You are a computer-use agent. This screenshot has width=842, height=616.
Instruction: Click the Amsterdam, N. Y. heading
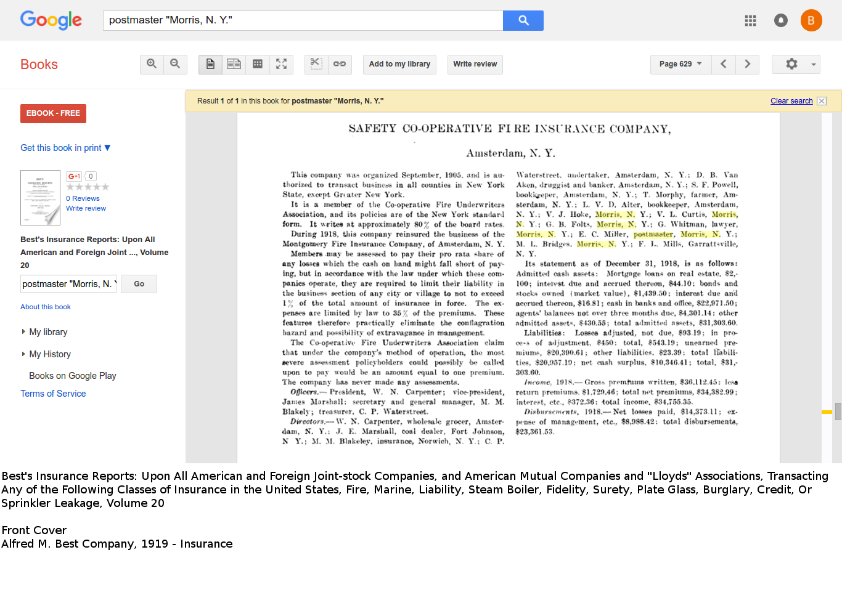[x=510, y=153]
